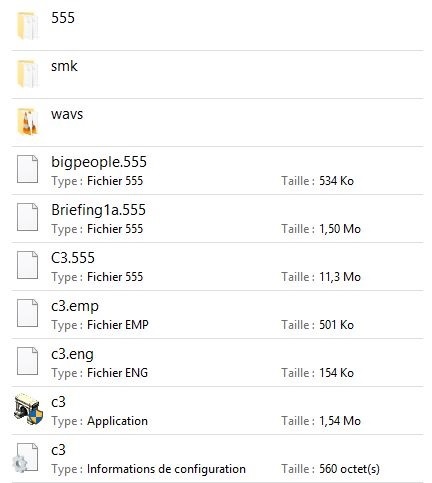Select the c3 configuration gear icon
Image resolution: width=432 pixels, height=483 pixels.
pos(25,458)
